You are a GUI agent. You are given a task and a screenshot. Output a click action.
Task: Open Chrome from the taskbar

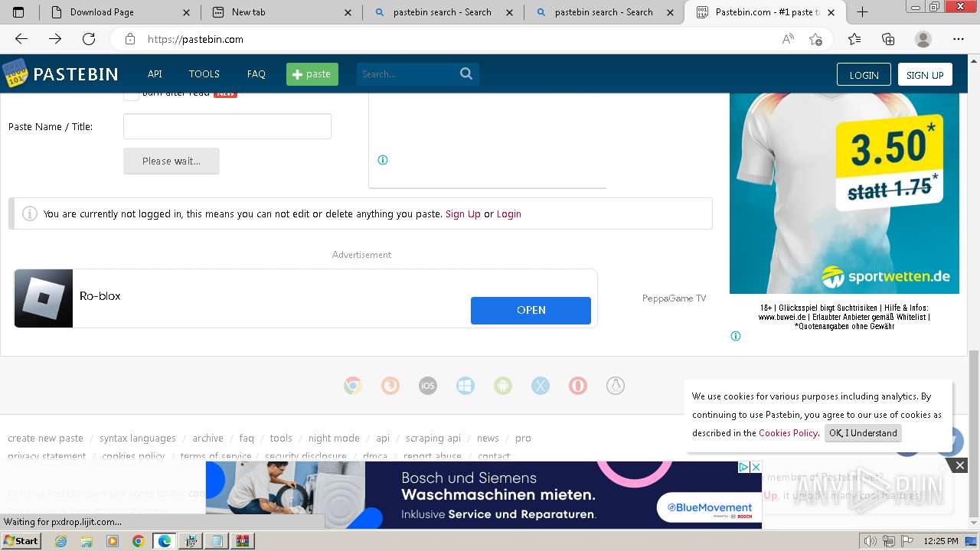[x=138, y=541]
